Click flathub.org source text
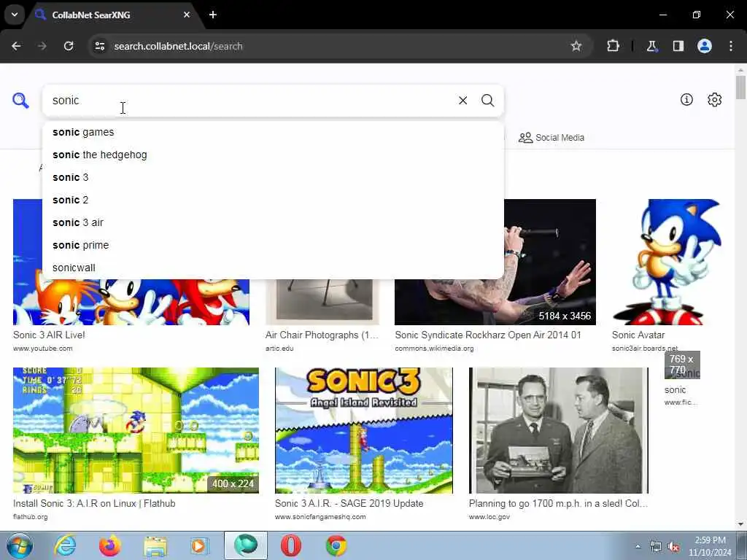 (30, 517)
